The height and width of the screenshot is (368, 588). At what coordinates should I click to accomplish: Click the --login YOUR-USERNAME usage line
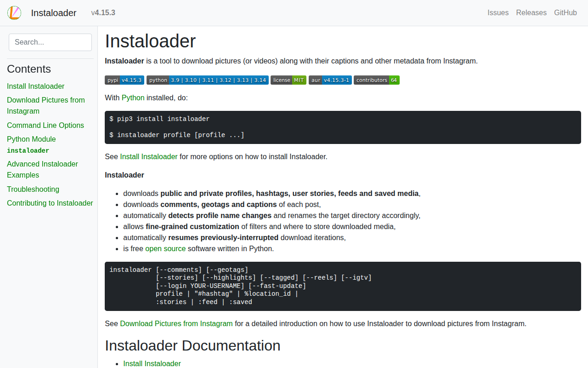click(x=231, y=286)
